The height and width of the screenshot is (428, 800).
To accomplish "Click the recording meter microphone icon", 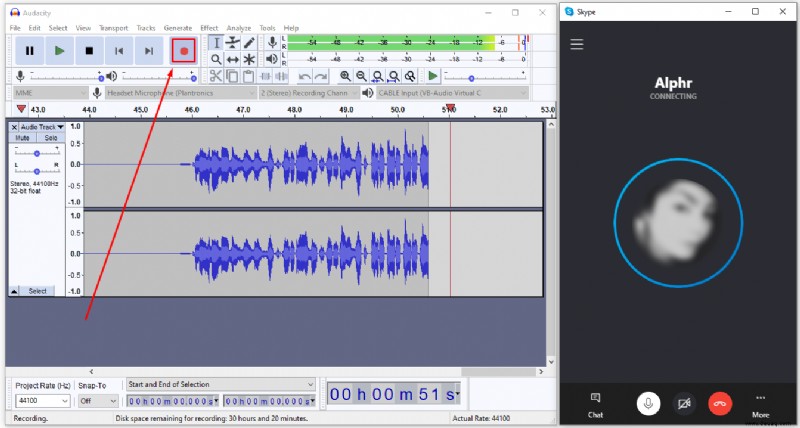I will 272,43.
